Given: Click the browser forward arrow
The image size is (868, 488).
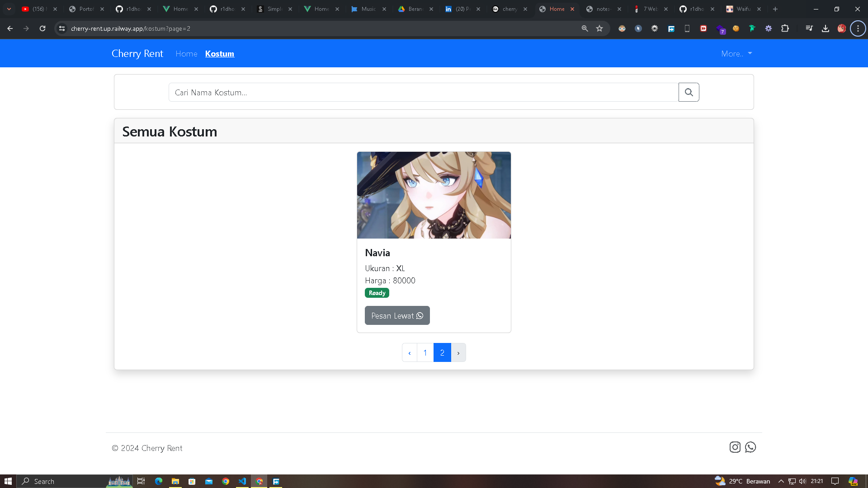Looking at the screenshot, I should (x=26, y=28).
